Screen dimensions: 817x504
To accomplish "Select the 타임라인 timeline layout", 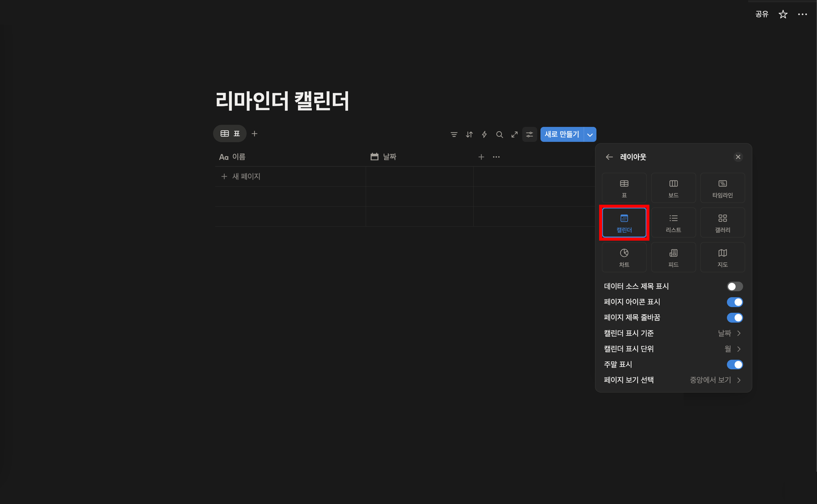I will click(722, 188).
